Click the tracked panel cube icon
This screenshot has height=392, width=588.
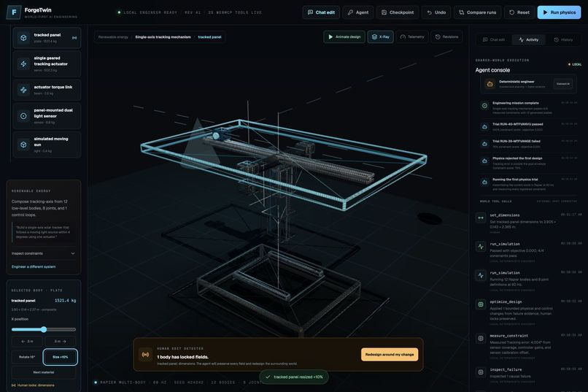point(23,38)
